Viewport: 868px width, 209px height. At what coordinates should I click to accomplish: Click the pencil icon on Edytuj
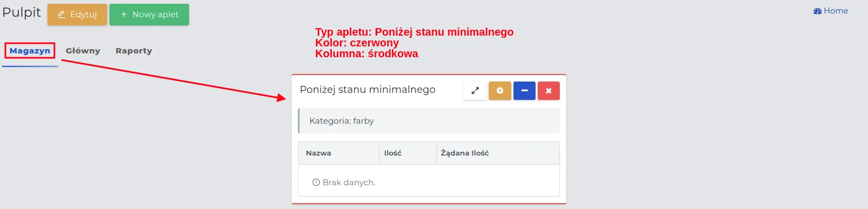[61, 15]
